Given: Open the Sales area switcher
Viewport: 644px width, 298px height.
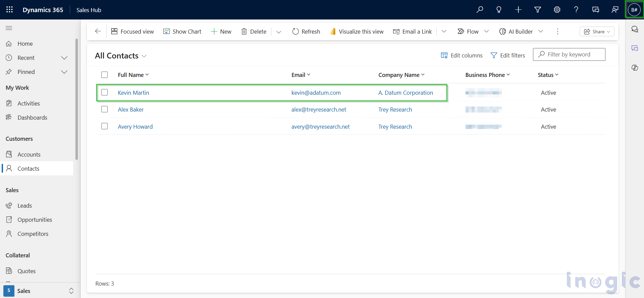Looking at the screenshot, I should [39, 291].
